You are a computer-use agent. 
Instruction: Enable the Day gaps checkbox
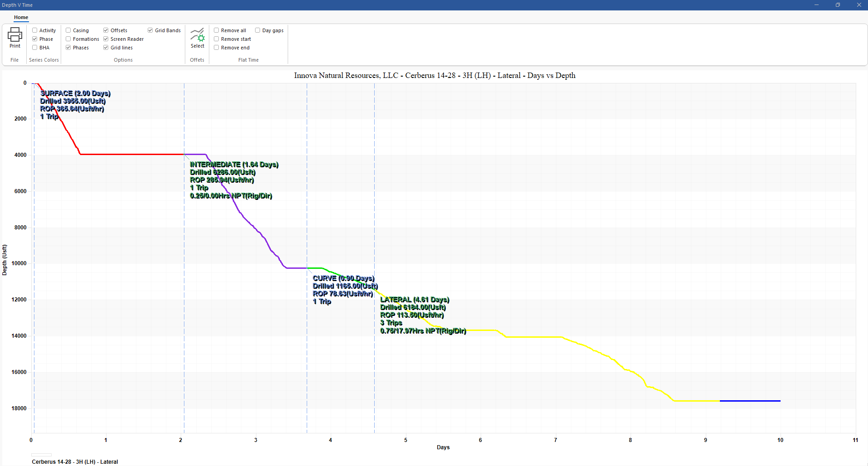(257, 30)
